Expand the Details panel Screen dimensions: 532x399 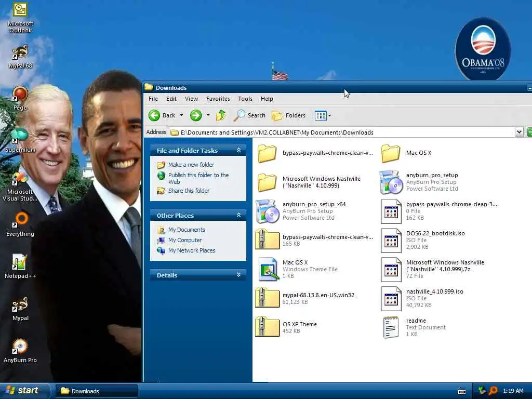238,275
